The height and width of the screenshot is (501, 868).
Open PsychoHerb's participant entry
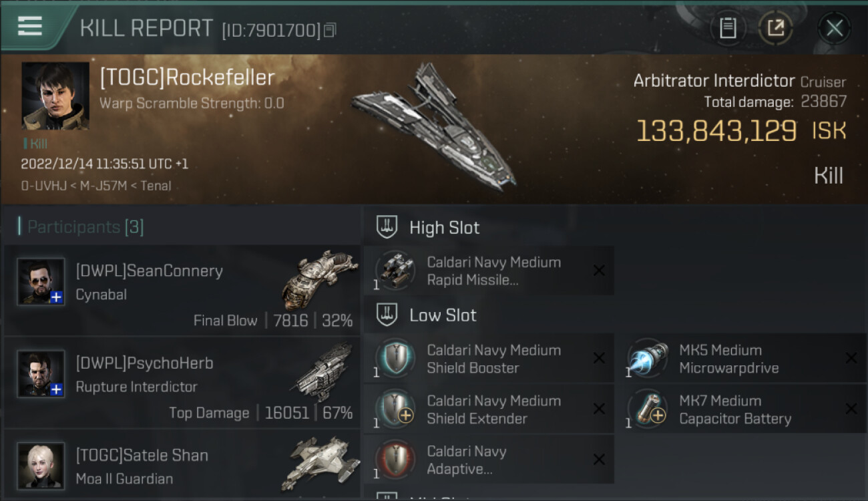182,383
